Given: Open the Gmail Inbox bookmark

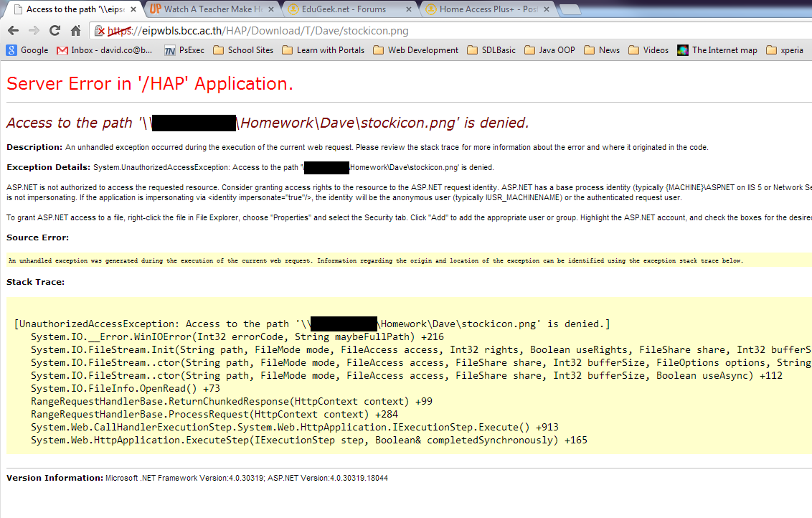Looking at the screenshot, I should pos(104,50).
